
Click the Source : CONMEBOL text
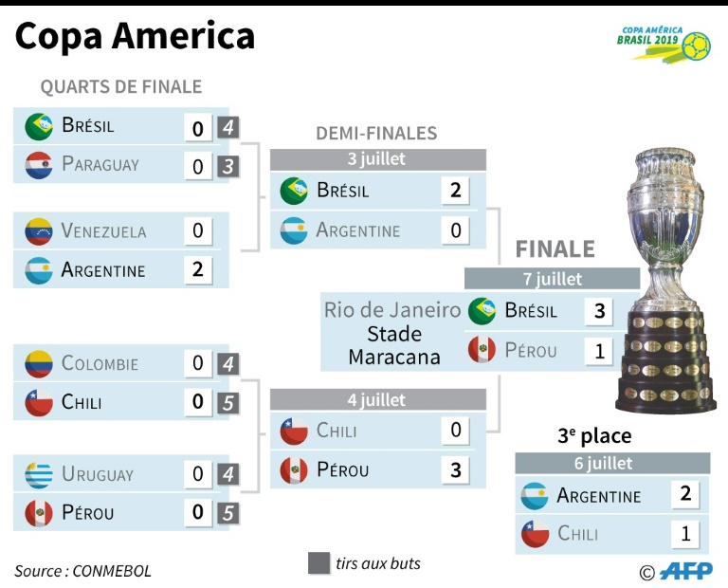(82, 571)
